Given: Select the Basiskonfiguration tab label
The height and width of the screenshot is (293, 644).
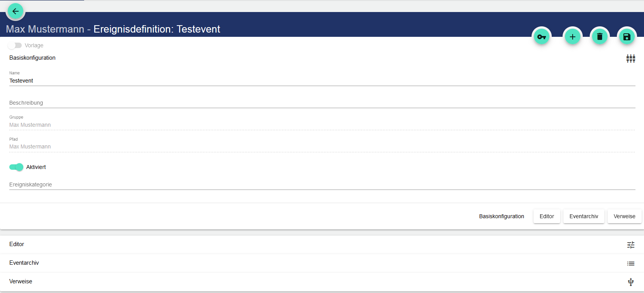Looking at the screenshot, I should [501, 216].
